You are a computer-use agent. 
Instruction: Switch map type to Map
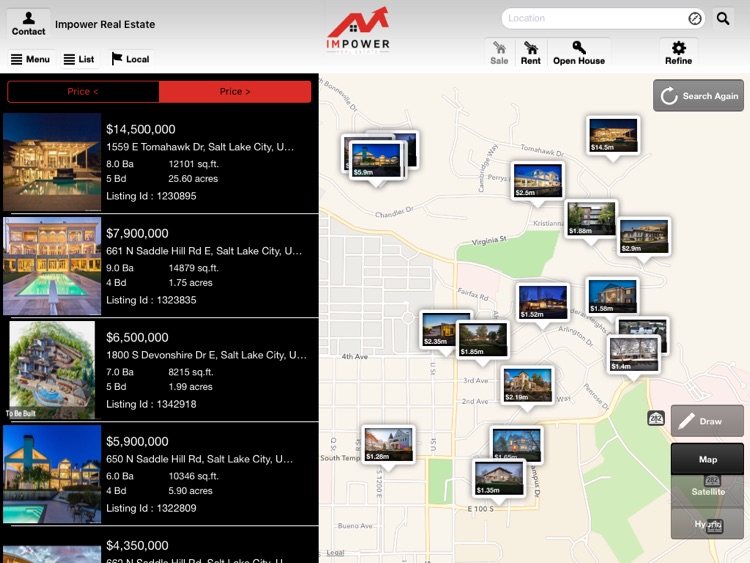pyautogui.click(x=707, y=459)
